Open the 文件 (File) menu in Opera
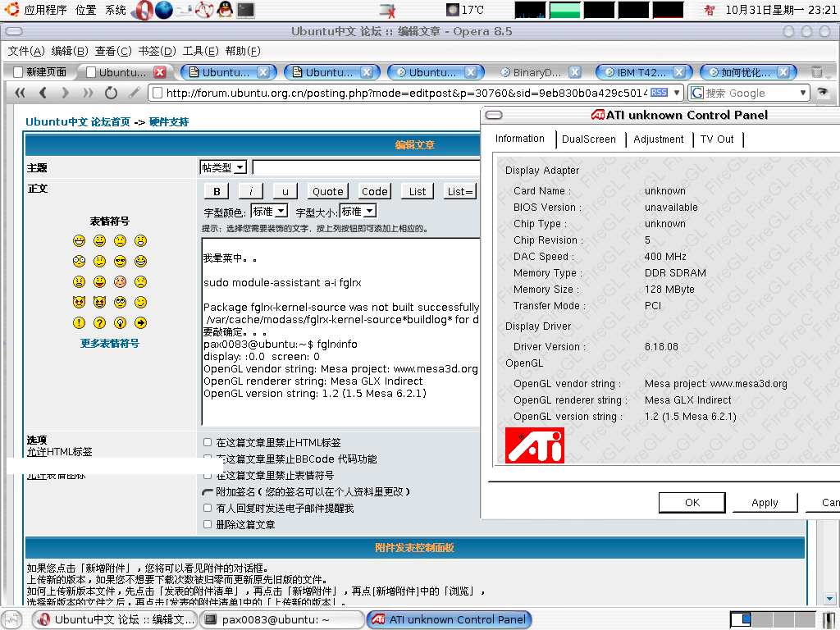The width and height of the screenshot is (840, 630). click(26, 51)
